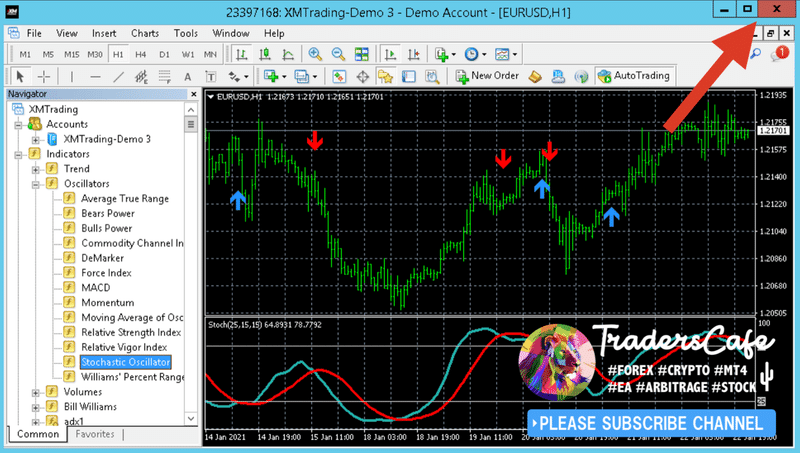Image resolution: width=800 pixels, height=453 pixels.
Task: Zoom in on the chart
Action: click(x=315, y=54)
